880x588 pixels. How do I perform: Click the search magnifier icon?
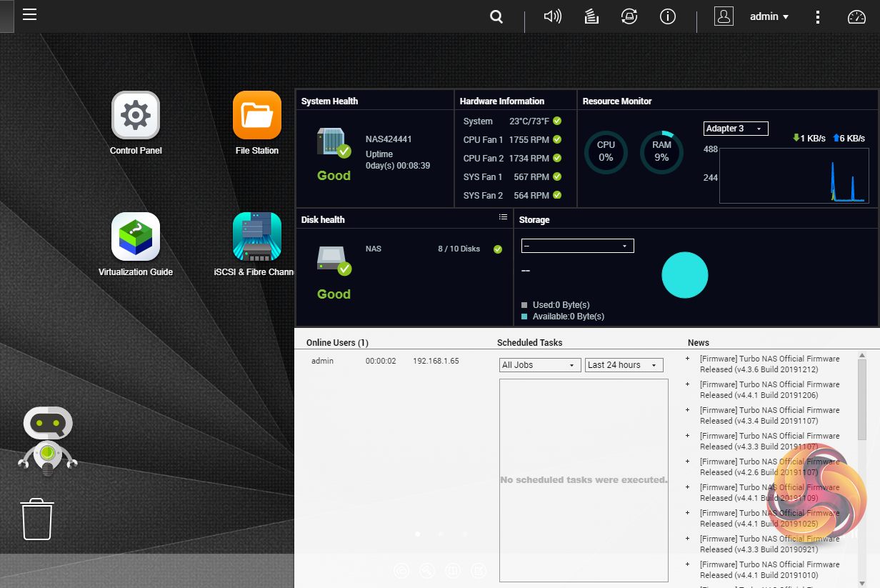coord(496,17)
